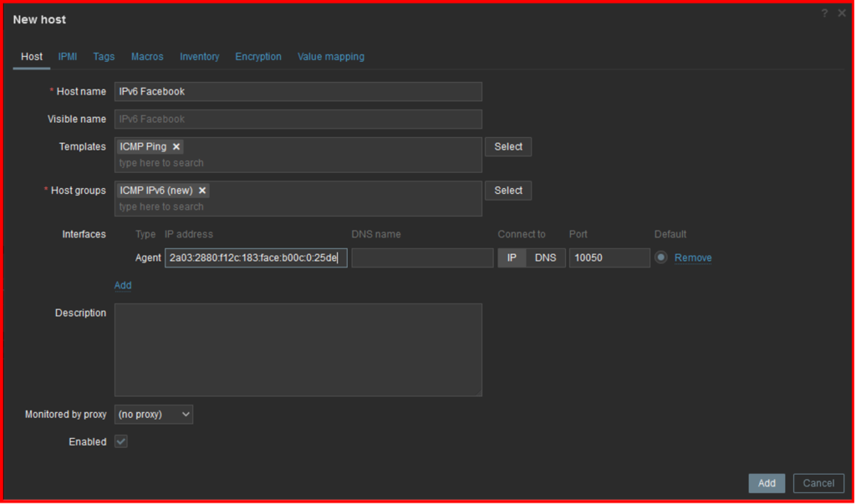The width and height of the screenshot is (856, 504).
Task: Open the Value mapping tab
Action: click(x=331, y=57)
